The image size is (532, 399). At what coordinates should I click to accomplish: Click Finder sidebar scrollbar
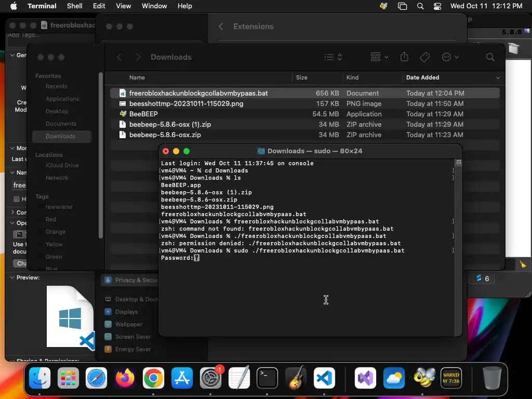(x=101, y=155)
